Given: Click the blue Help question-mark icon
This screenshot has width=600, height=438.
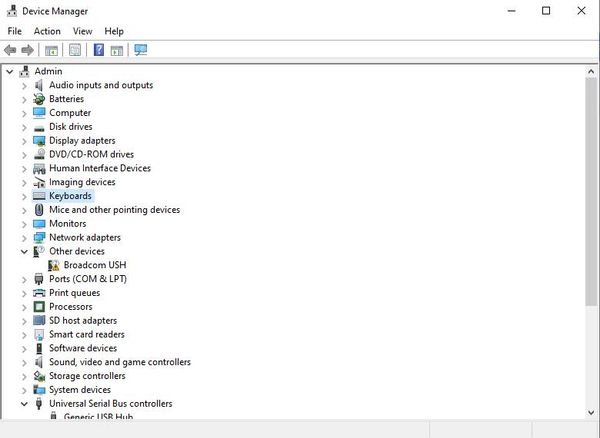Looking at the screenshot, I should point(99,50).
